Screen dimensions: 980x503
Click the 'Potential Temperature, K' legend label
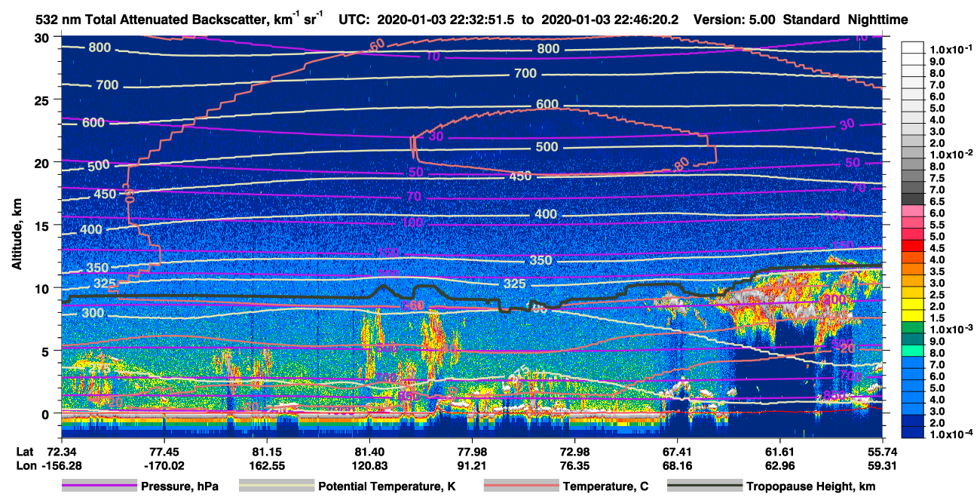(386, 486)
